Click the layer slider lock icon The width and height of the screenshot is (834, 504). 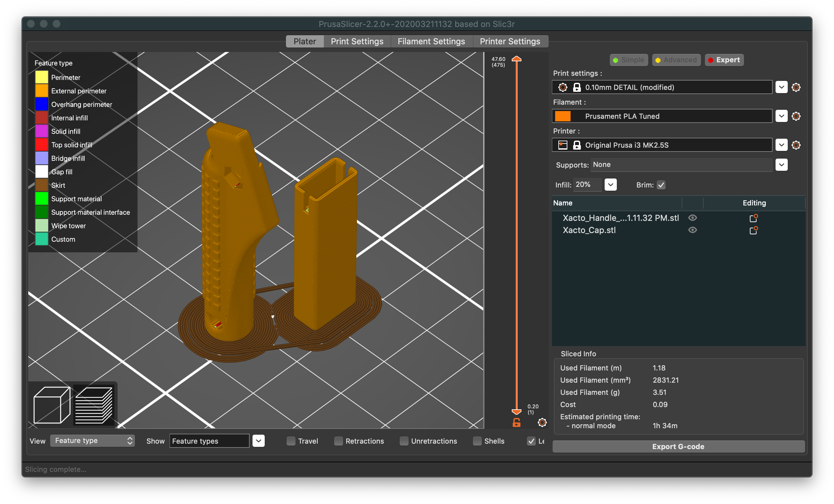[x=517, y=422]
